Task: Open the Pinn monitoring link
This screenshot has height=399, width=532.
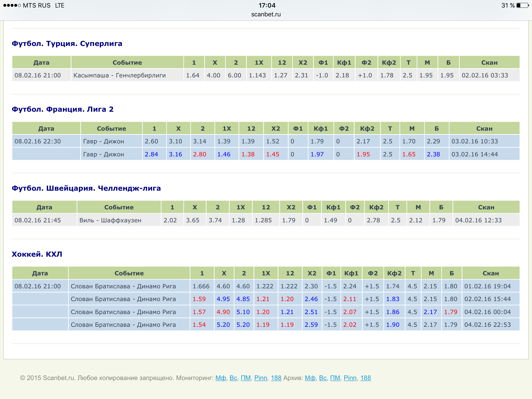Action: pos(261,378)
